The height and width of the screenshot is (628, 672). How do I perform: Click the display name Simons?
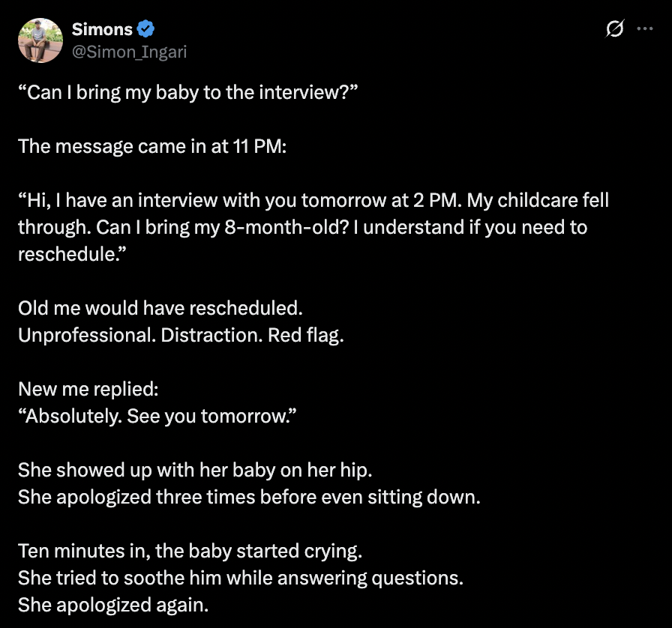point(102,29)
